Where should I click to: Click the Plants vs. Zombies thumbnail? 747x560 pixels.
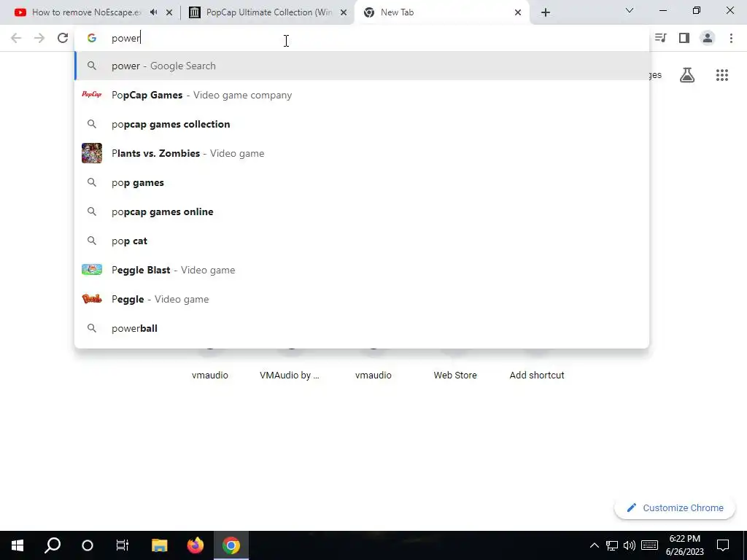coord(91,153)
